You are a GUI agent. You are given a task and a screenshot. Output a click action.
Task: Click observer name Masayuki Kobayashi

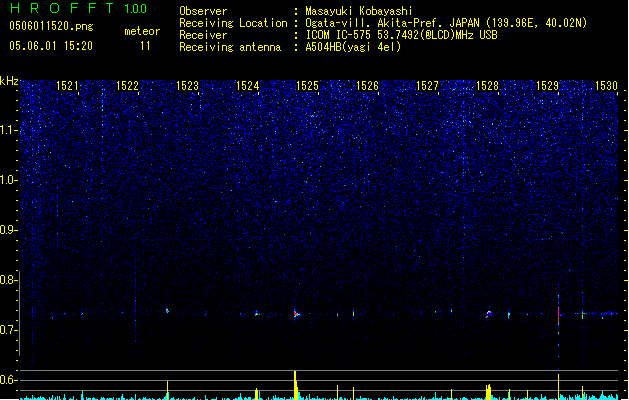359,11
